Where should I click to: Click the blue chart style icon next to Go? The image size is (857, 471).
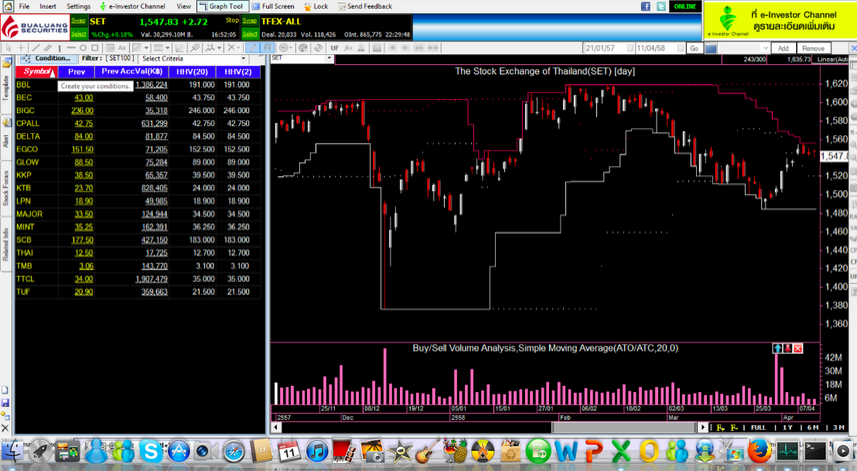pos(711,48)
